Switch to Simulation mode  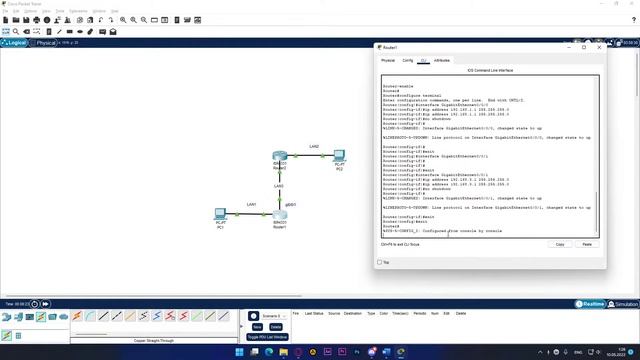pos(623,304)
